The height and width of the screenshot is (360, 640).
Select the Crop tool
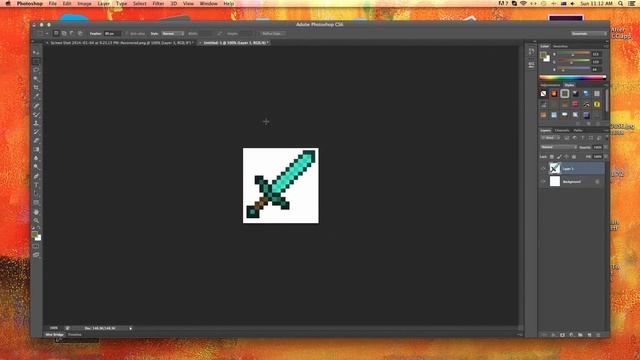(x=36, y=88)
